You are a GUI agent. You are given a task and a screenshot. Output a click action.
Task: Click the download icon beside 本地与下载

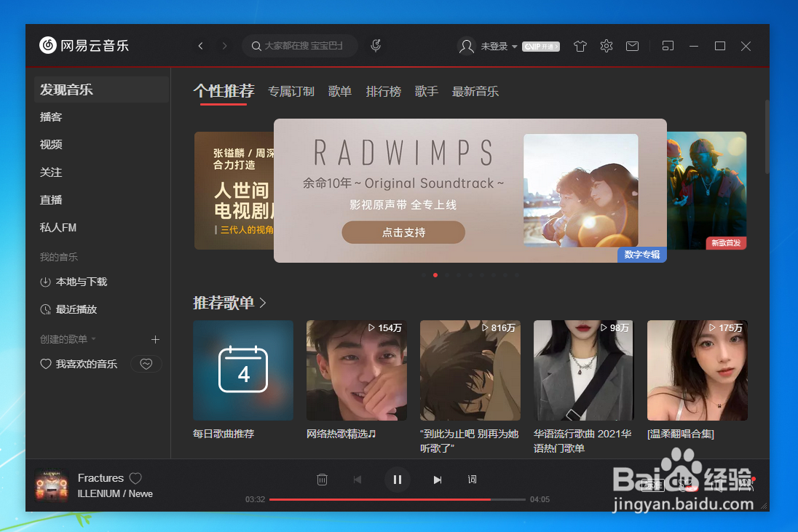(x=45, y=282)
